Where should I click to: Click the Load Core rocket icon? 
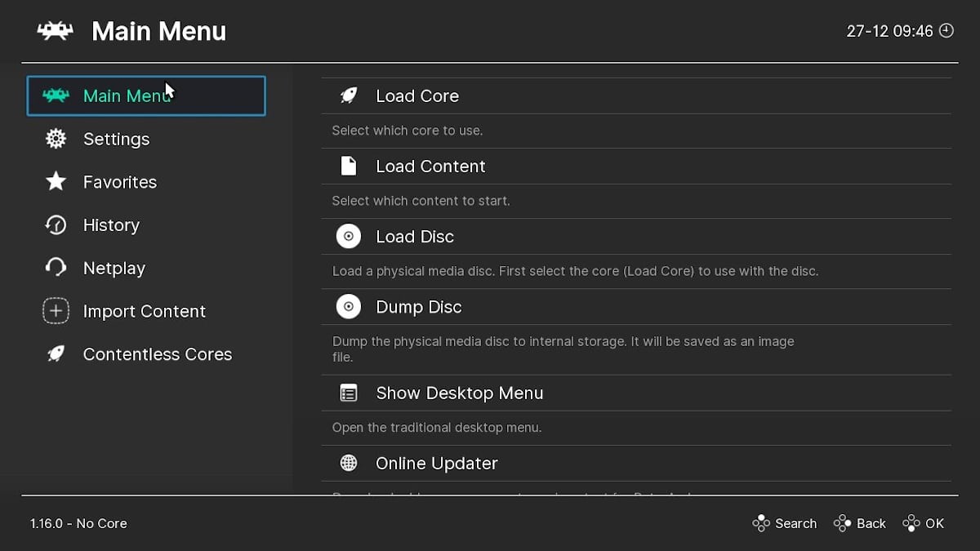tap(349, 96)
